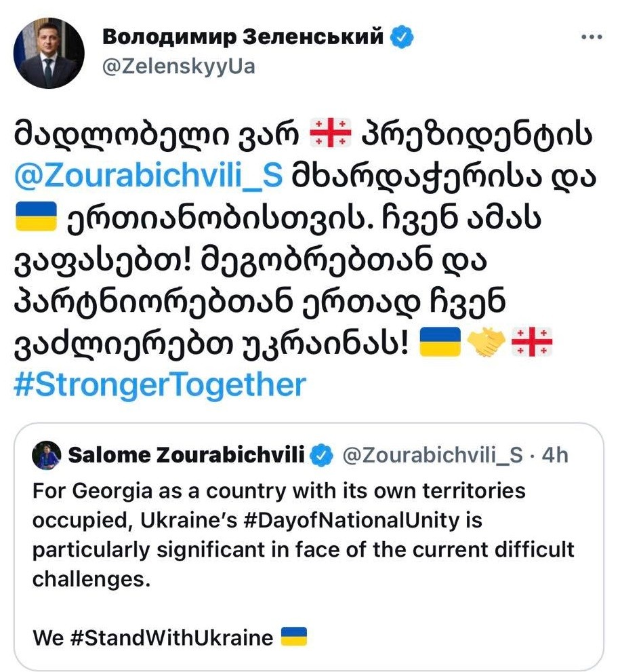Open the three-dot more options menu
The width and height of the screenshot is (620, 672).
pyautogui.click(x=592, y=37)
